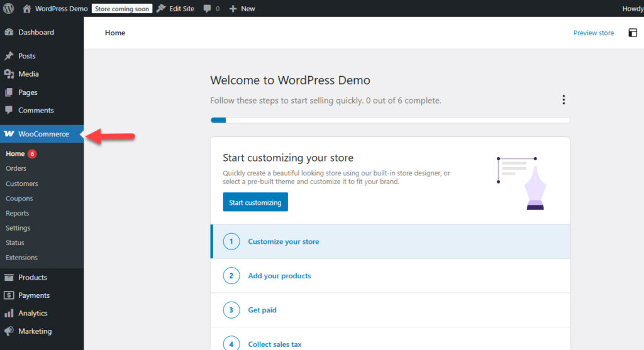
Task: Open Comments in the sidebar
Action: coord(36,110)
